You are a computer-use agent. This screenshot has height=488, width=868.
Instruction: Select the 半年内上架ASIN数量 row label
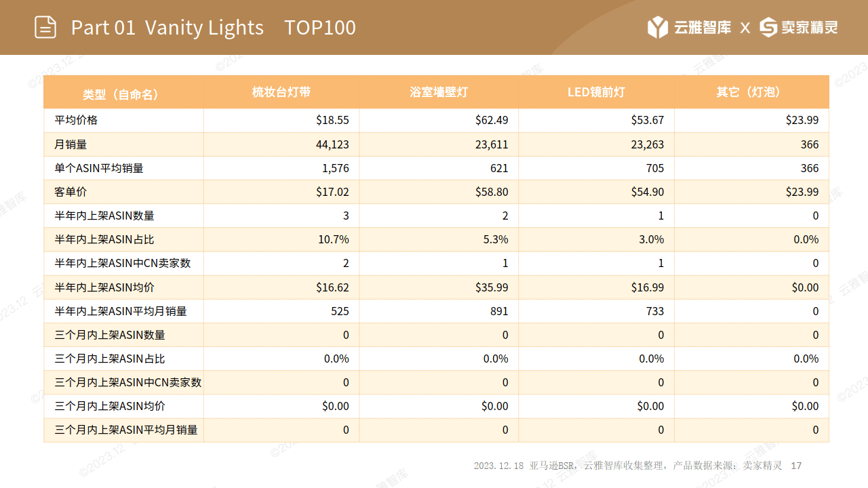[104, 216]
